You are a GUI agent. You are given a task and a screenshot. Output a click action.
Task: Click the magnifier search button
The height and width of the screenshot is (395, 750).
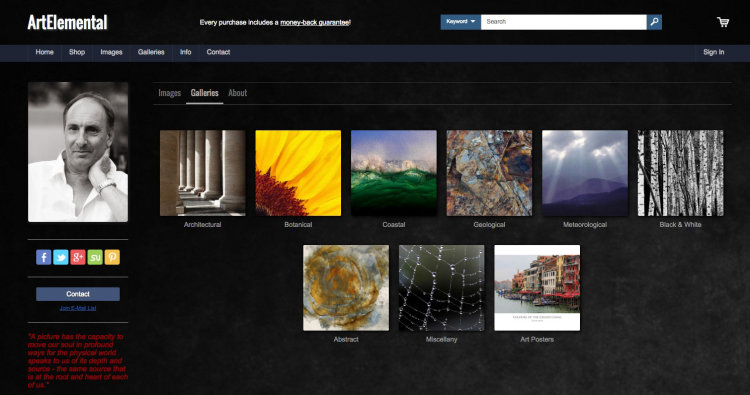pyautogui.click(x=654, y=22)
